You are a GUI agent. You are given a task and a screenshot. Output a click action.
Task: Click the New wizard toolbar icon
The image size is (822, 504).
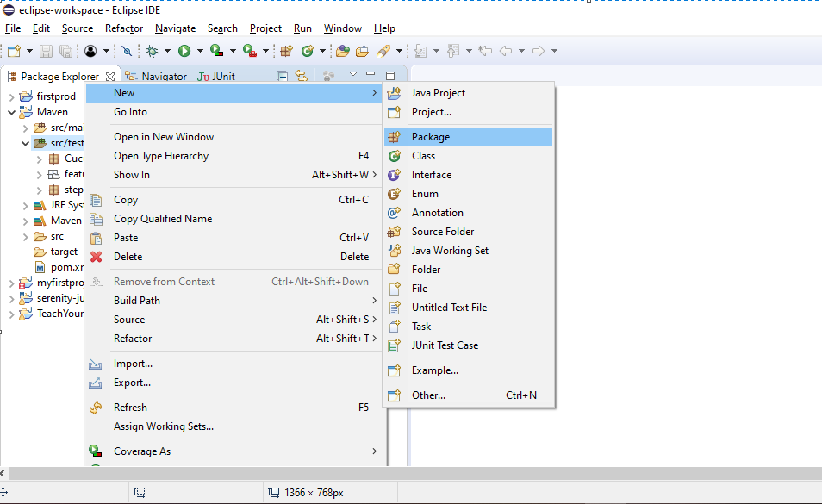pyautogui.click(x=12, y=50)
